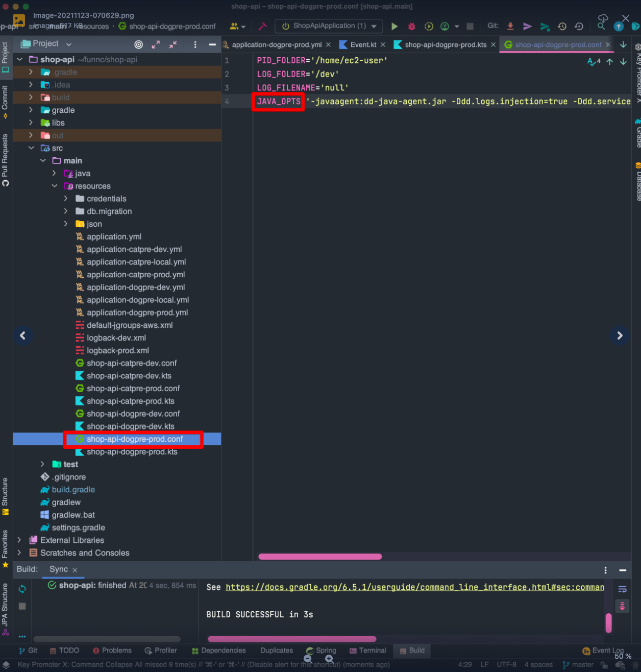Expand the test folder chevron
This screenshot has height=672, width=641.
pyautogui.click(x=43, y=464)
